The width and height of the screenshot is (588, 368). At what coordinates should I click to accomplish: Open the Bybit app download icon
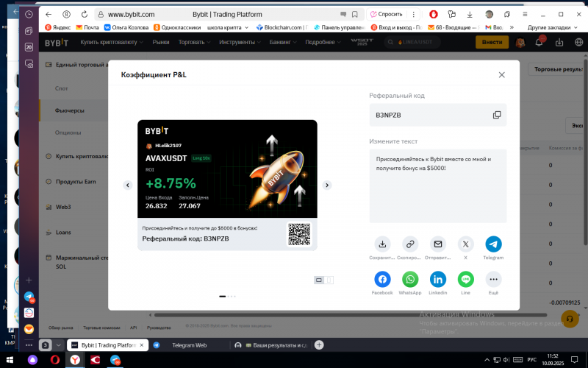tap(559, 42)
